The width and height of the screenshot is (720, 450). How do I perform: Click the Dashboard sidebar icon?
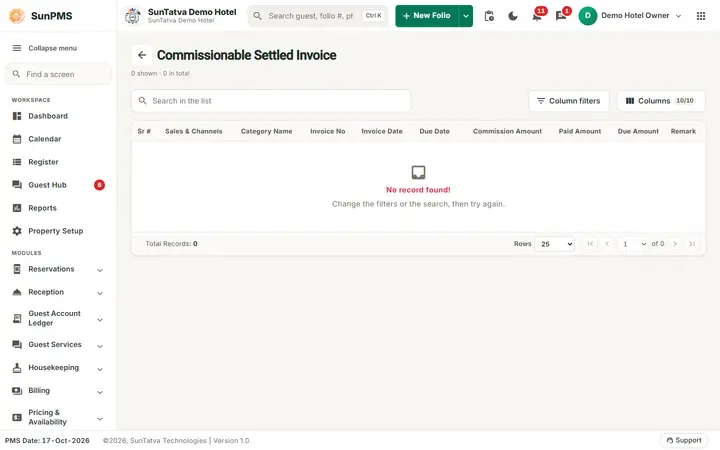(17, 116)
